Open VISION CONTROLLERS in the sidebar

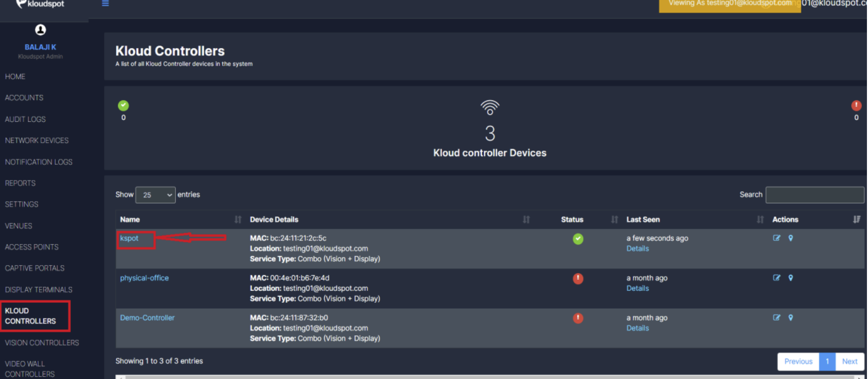coord(42,343)
